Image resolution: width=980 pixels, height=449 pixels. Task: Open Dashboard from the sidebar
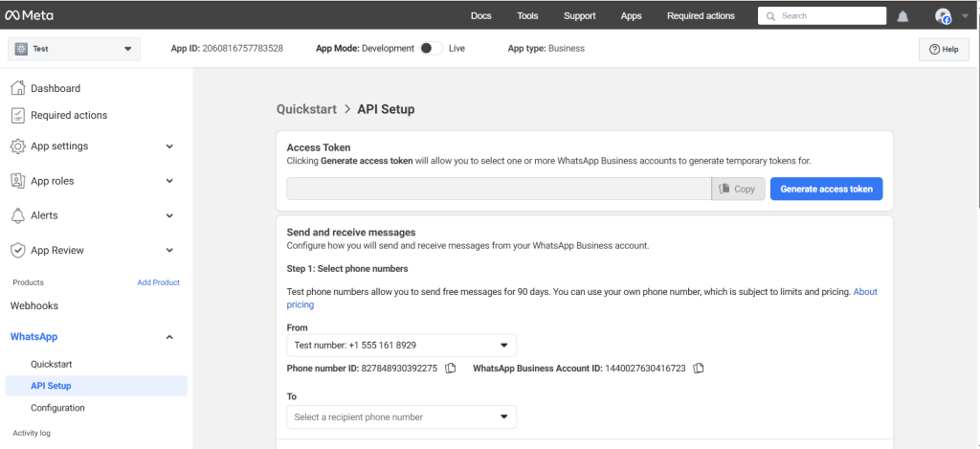pyautogui.click(x=56, y=88)
